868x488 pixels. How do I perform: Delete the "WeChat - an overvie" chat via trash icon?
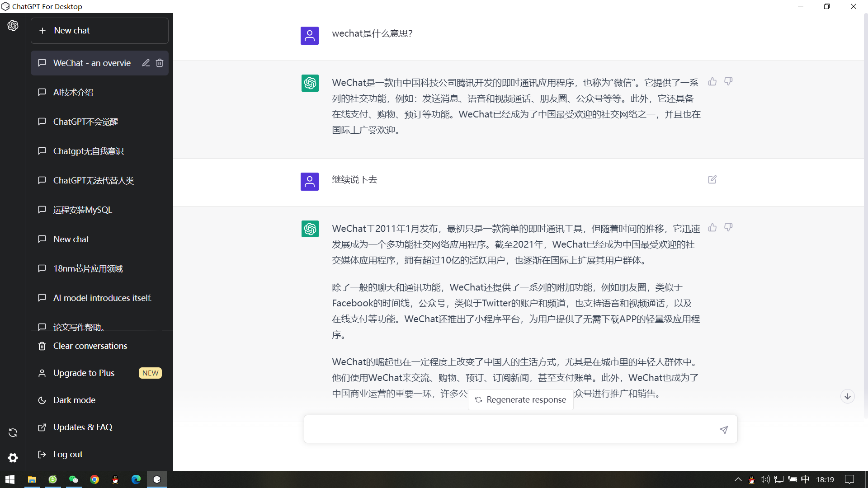[159, 63]
